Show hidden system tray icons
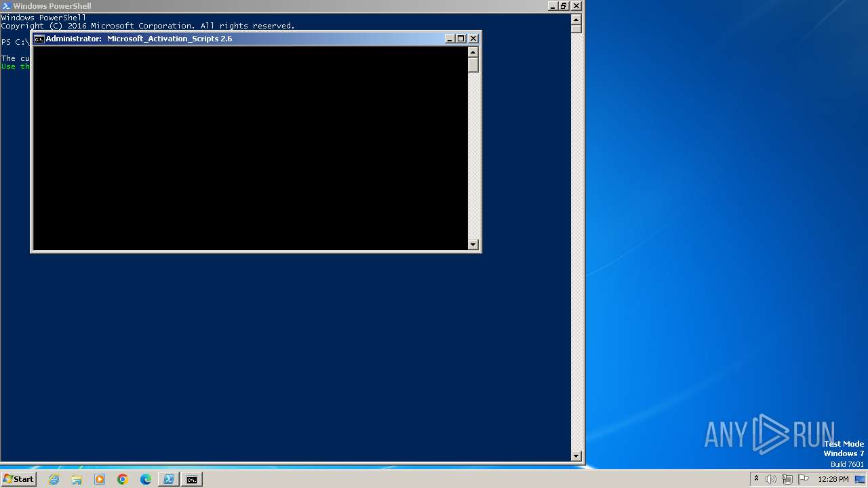868x488 pixels. (x=756, y=479)
